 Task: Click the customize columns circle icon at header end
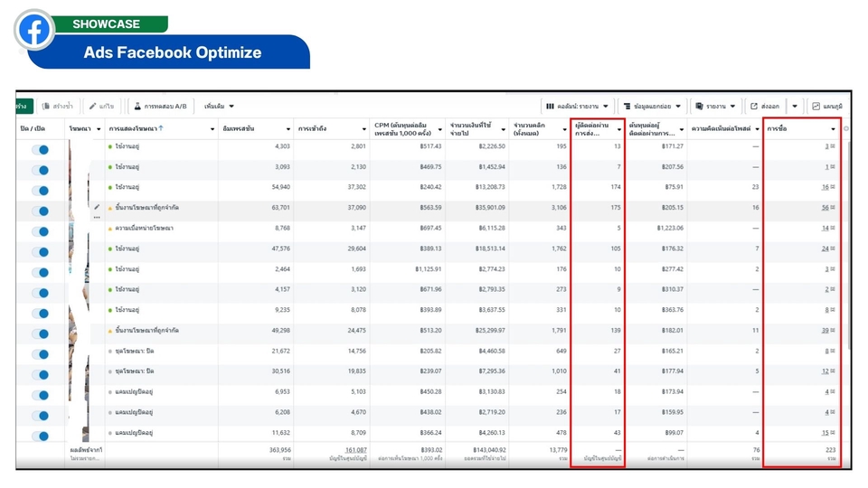pos(846,128)
